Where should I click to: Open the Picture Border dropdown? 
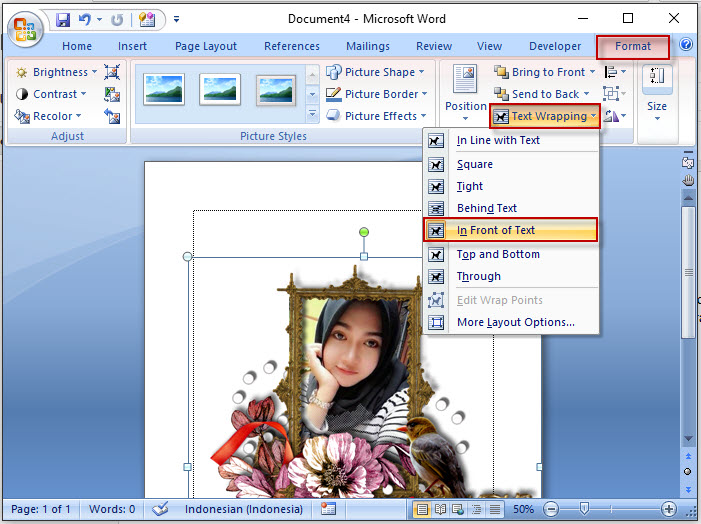click(376, 94)
